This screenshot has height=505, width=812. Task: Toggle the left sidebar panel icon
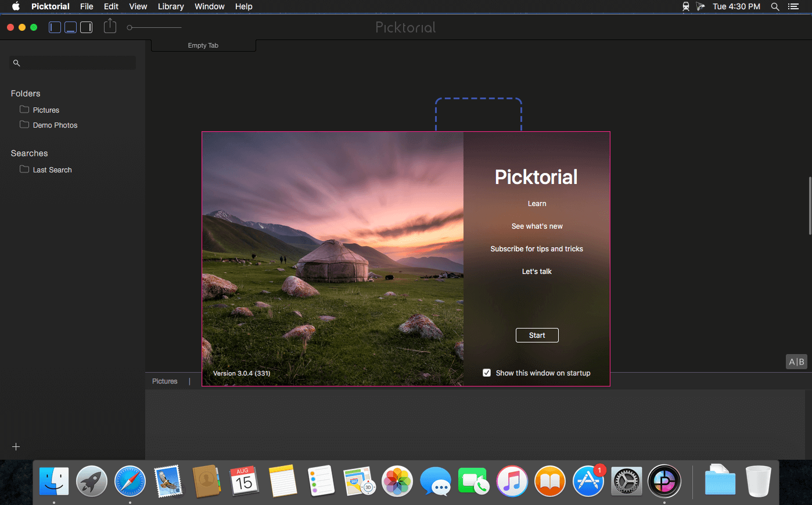click(x=55, y=27)
